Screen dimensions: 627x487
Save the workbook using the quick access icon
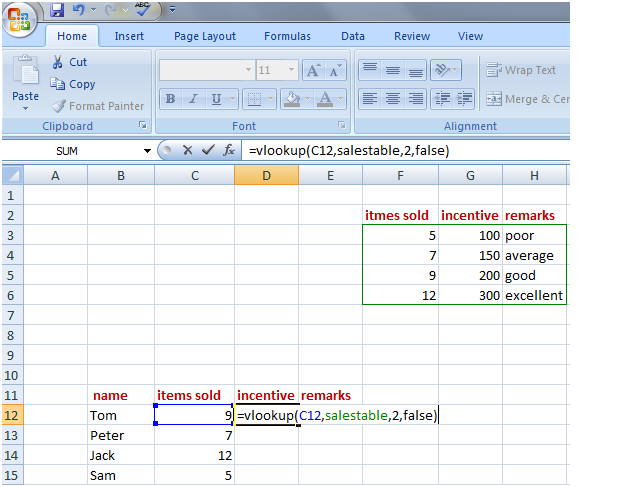click(57, 10)
